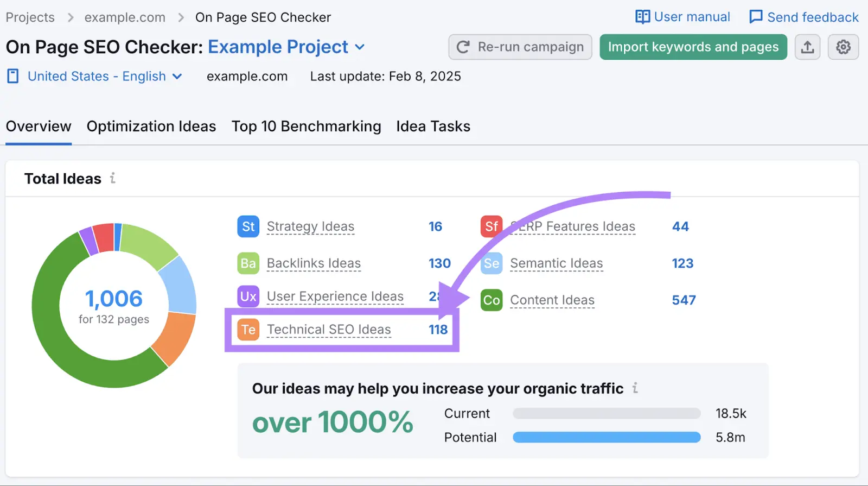Open the User manual link
The width and height of the screenshot is (868, 486).
point(682,17)
